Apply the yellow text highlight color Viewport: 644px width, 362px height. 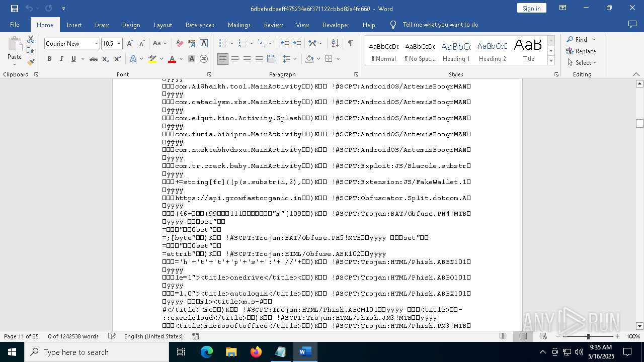(x=152, y=59)
